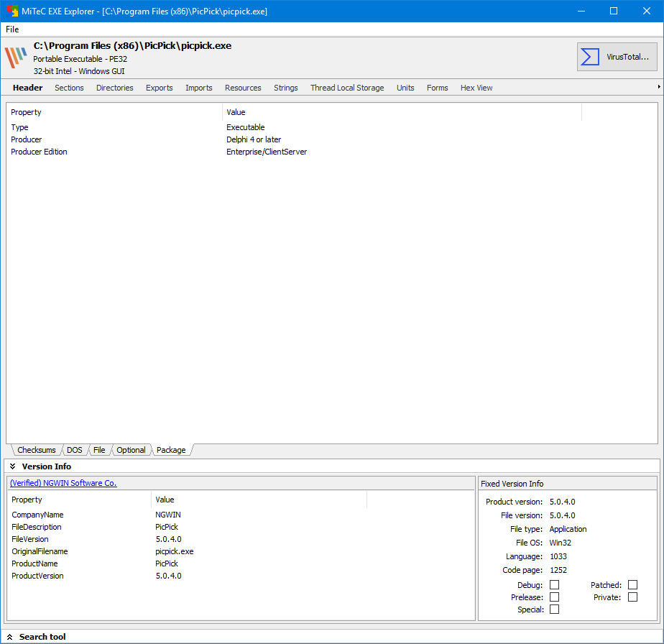The image size is (664, 644).
Task: Switch to the Directories tab
Action: 115,88
